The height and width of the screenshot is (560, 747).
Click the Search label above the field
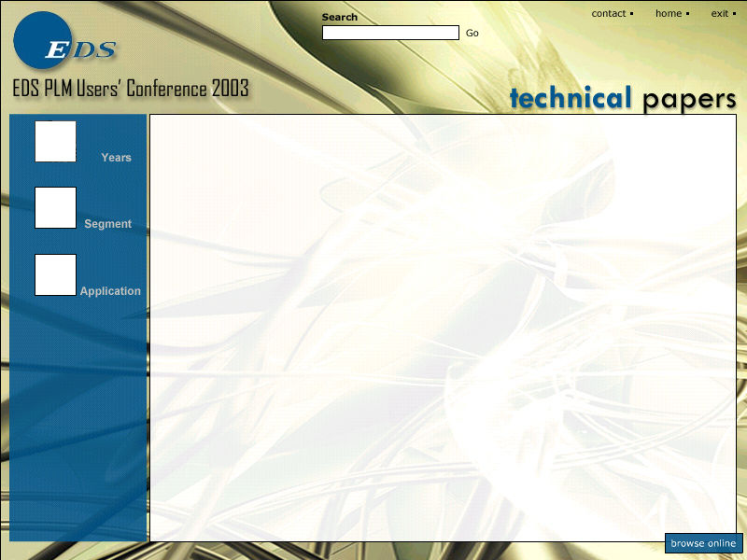[x=340, y=17]
